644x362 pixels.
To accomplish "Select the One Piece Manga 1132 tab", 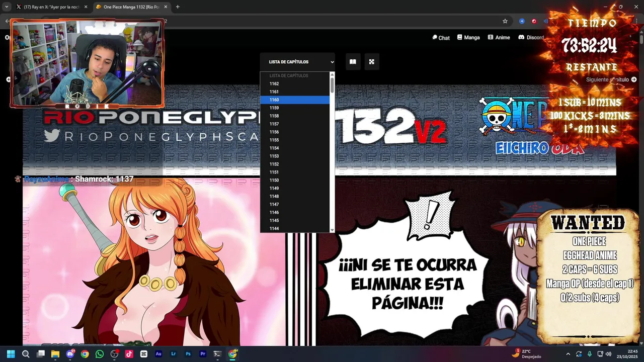I will coord(131,7).
